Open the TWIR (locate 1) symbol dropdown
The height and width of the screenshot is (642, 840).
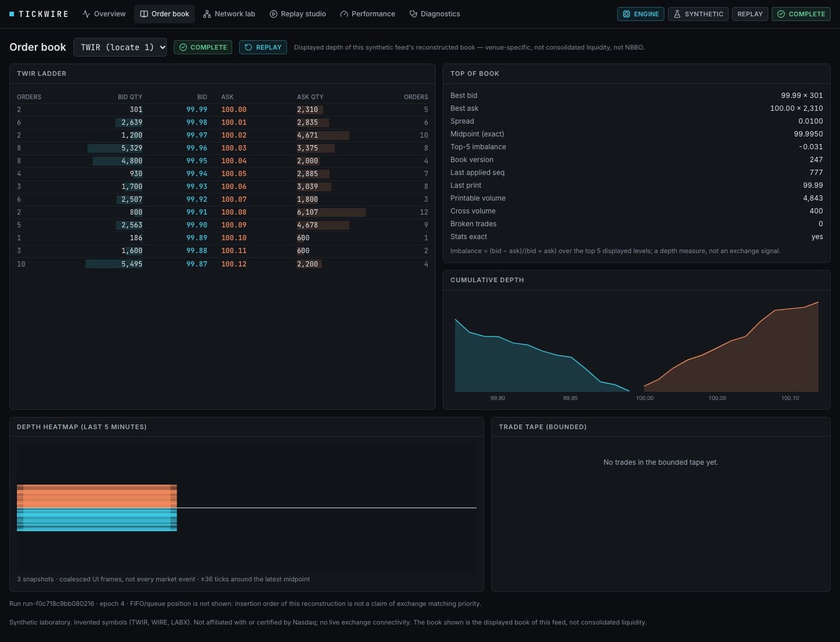pyautogui.click(x=120, y=47)
